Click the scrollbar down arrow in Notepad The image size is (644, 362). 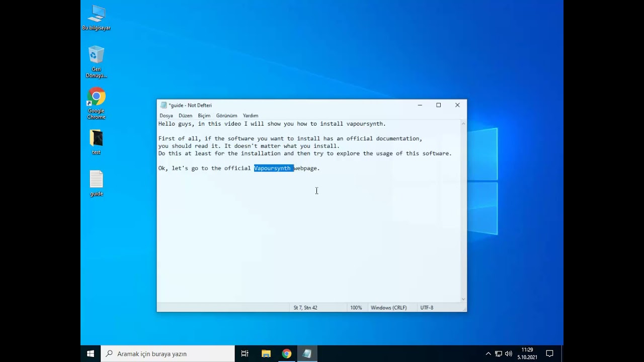point(463,299)
